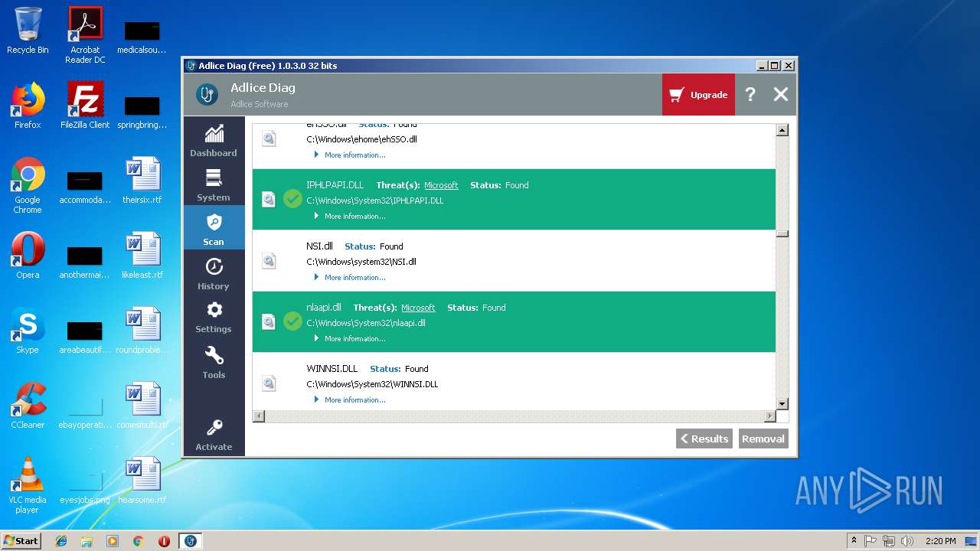Select the Opera desktop icon
980x551 pixels.
pyautogui.click(x=28, y=256)
